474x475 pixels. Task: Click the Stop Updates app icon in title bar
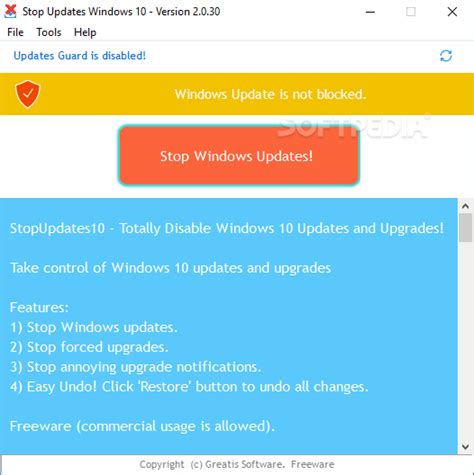[10, 11]
